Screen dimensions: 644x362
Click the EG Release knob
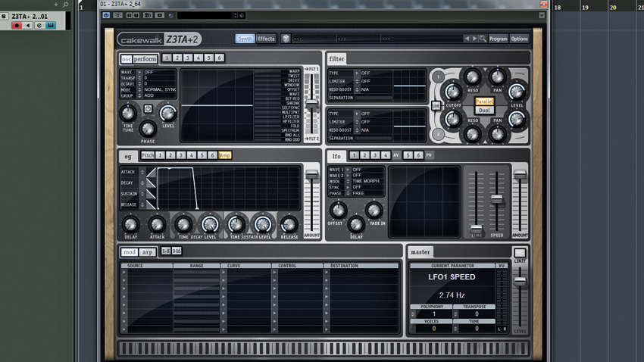[x=289, y=224]
